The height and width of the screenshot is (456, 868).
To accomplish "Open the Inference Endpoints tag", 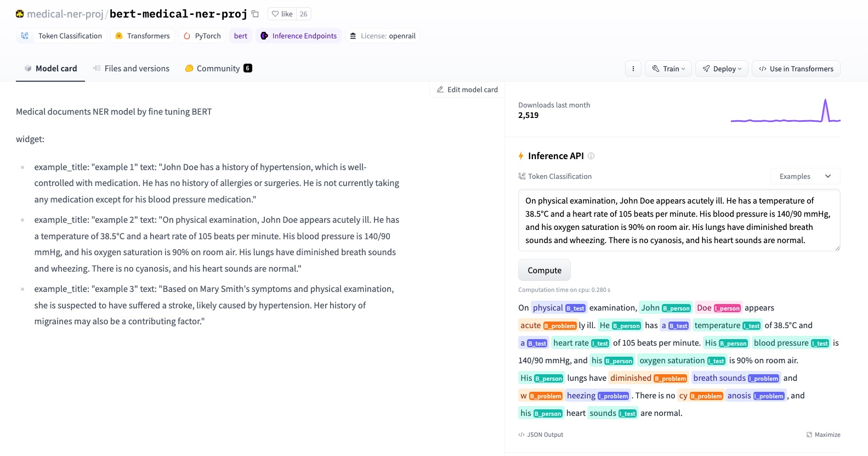I will [298, 36].
